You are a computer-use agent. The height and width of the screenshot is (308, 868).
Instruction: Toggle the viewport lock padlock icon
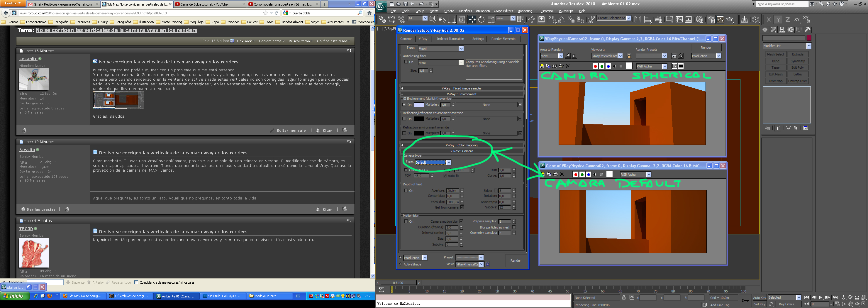point(629,56)
